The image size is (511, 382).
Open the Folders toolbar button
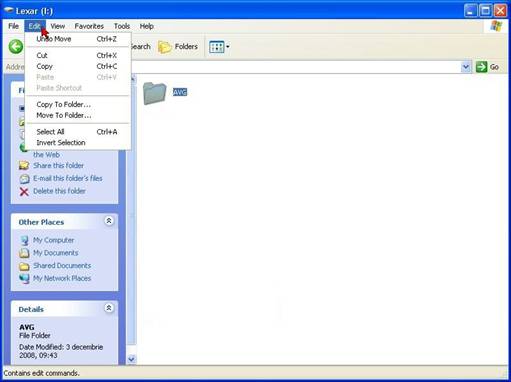pyautogui.click(x=178, y=47)
